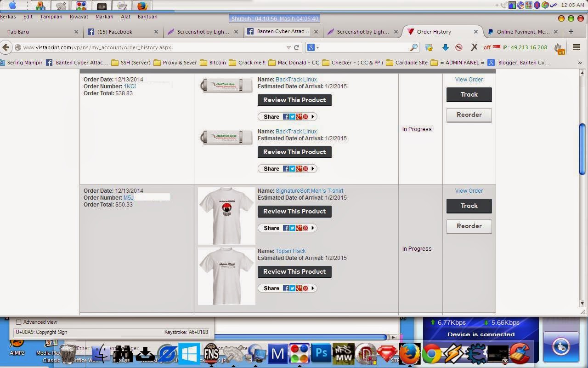Click the page vertical scrollbar thumb
Screen dimensions: 588x368
582,149
